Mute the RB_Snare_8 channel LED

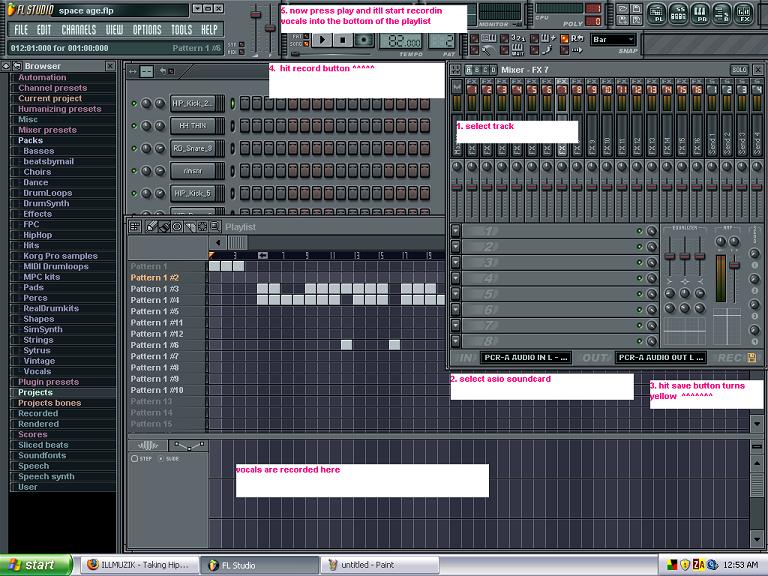coord(134,148)
